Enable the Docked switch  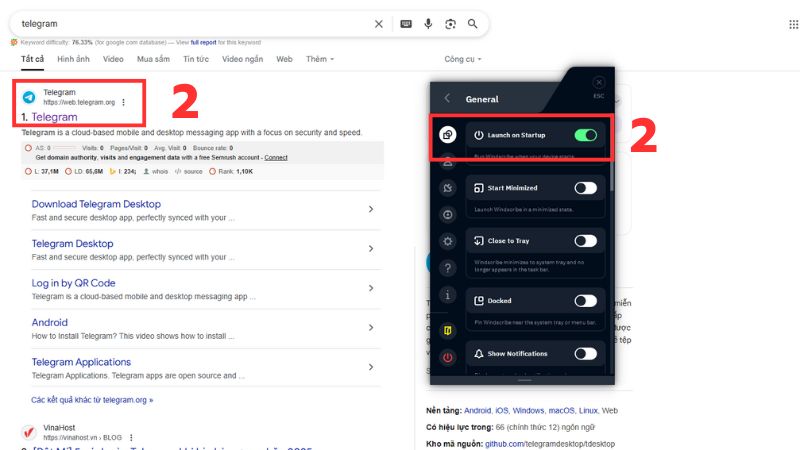pos(585,301)
